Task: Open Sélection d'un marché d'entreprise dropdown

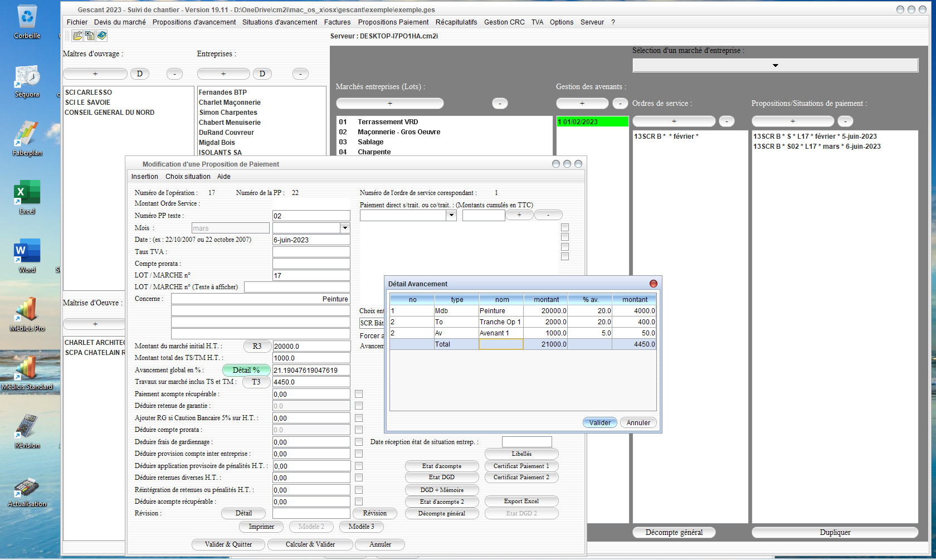Action: pyautogui.click(x=775, y=65)
